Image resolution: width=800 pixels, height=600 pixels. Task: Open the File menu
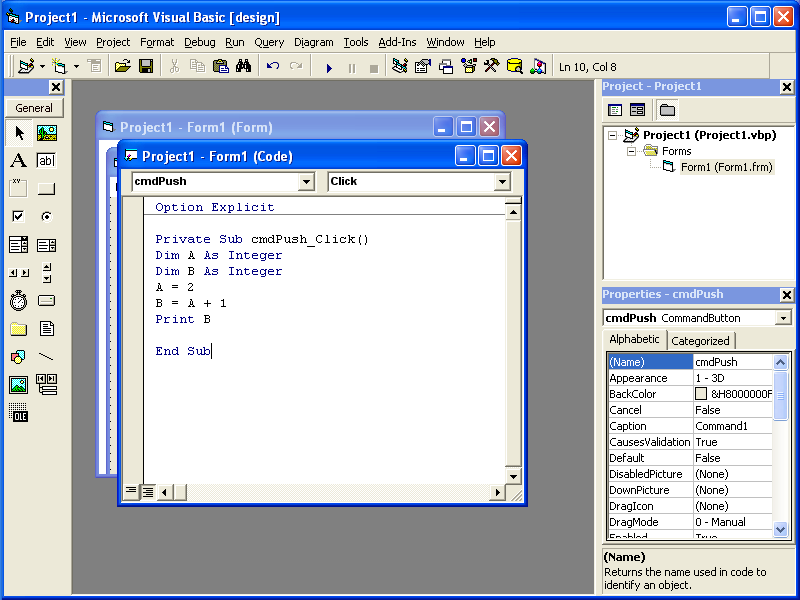tap(18, 42)
